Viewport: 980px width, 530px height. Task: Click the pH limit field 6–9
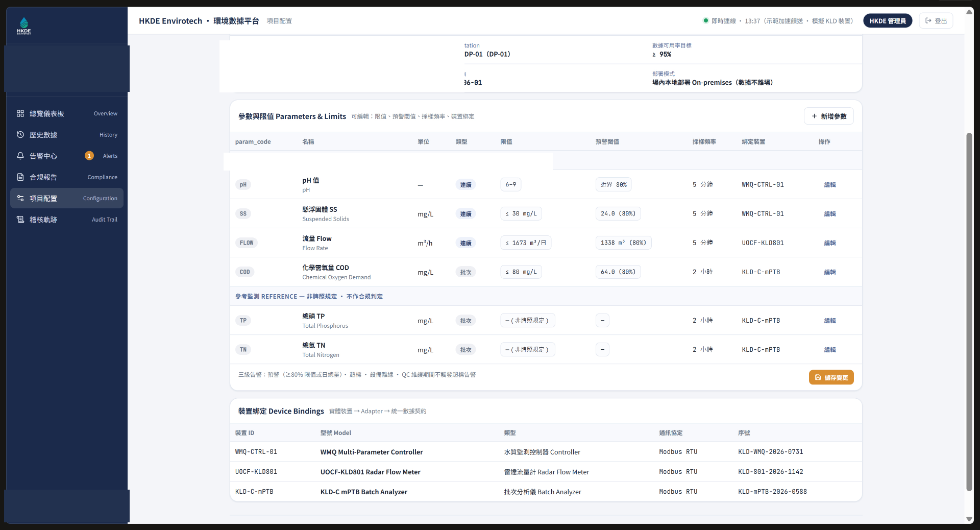tap(511, 184)
